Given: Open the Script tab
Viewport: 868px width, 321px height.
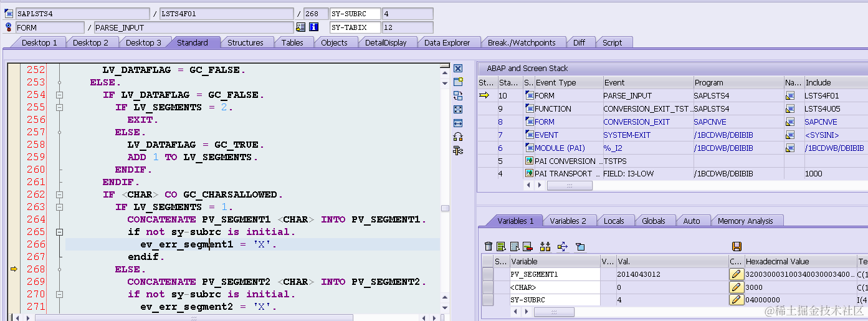Looking at the screenshot, I should click(612, 42).
